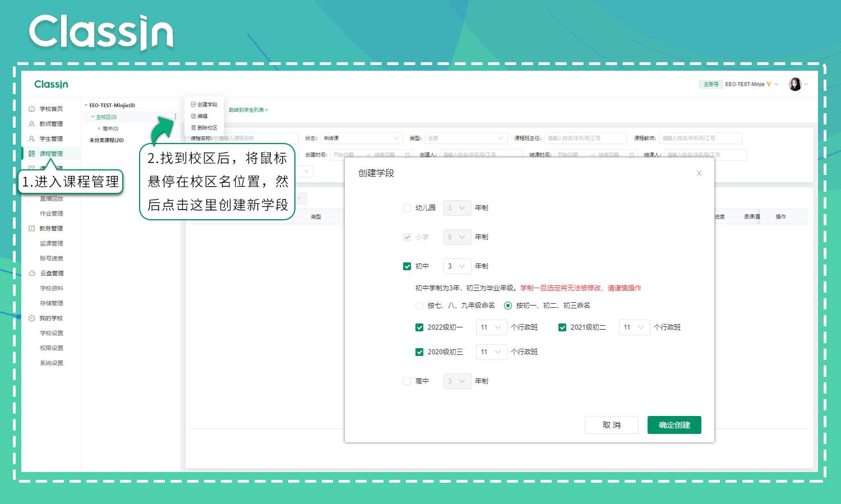Click the 云盘管理 cloud icon

coord(32,273)
